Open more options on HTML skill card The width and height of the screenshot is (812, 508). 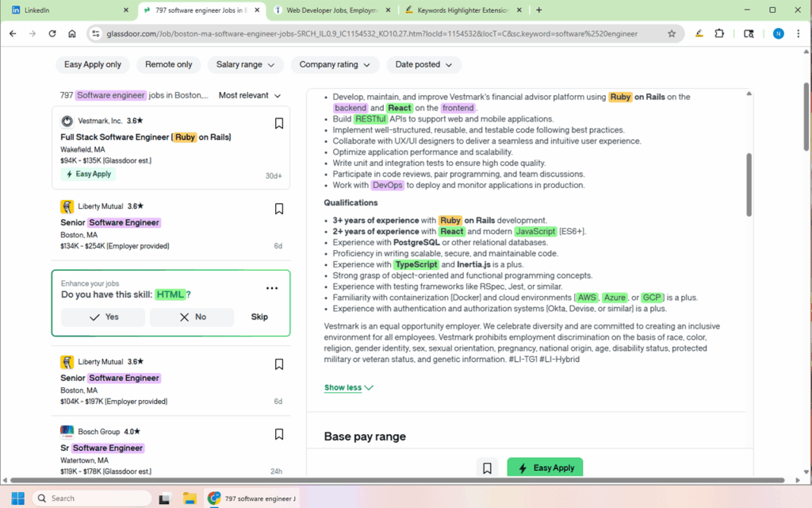pyautogui.click(x=272, y=288)
